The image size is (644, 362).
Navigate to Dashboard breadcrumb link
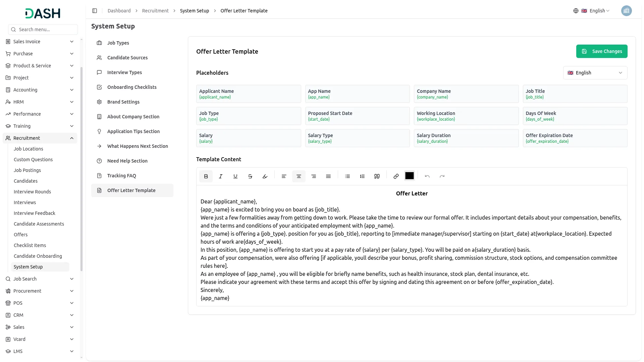[119, 11]
